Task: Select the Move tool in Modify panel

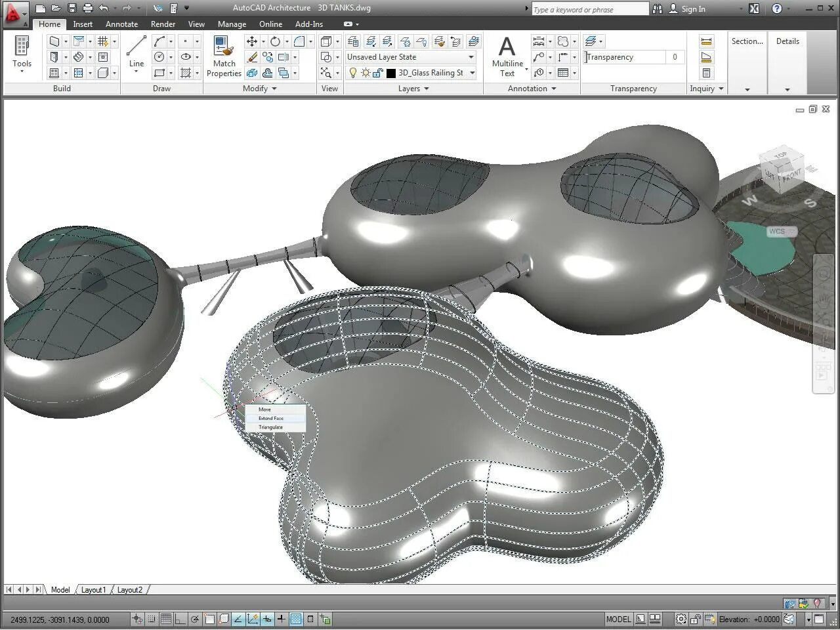Action: tap(252, 41)
